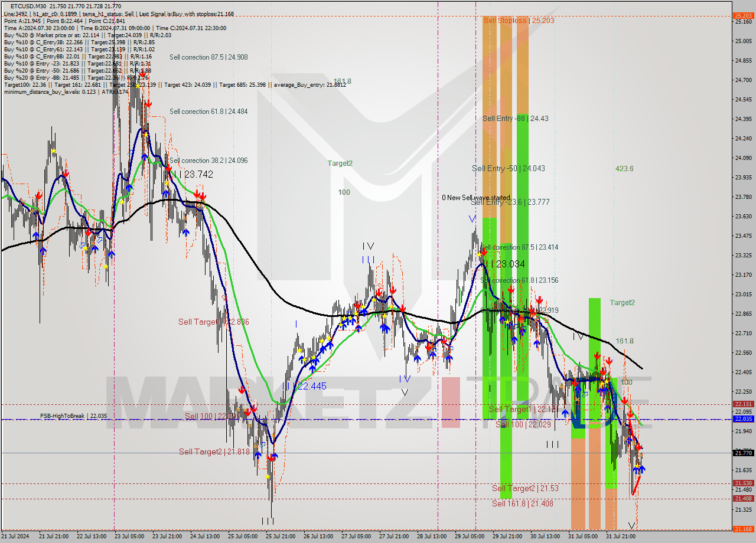Click the 29 Jul 05:00 time label

coord(470,537)
